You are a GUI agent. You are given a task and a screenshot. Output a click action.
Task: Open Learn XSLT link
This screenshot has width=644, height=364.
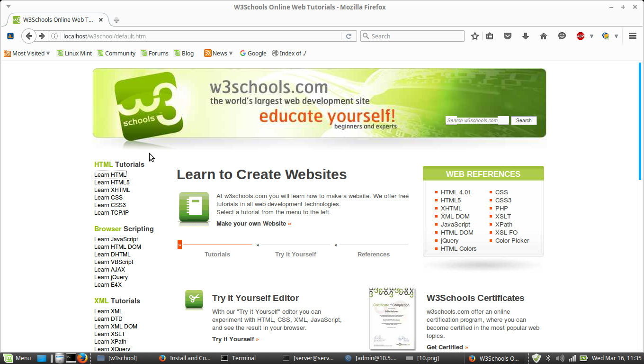point(110,334)
